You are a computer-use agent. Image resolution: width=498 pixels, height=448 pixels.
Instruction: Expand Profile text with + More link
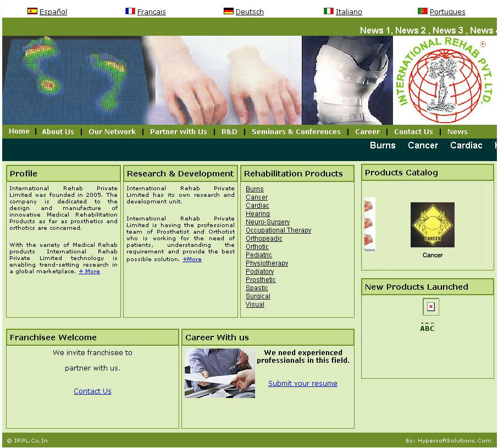pos(89,272)
